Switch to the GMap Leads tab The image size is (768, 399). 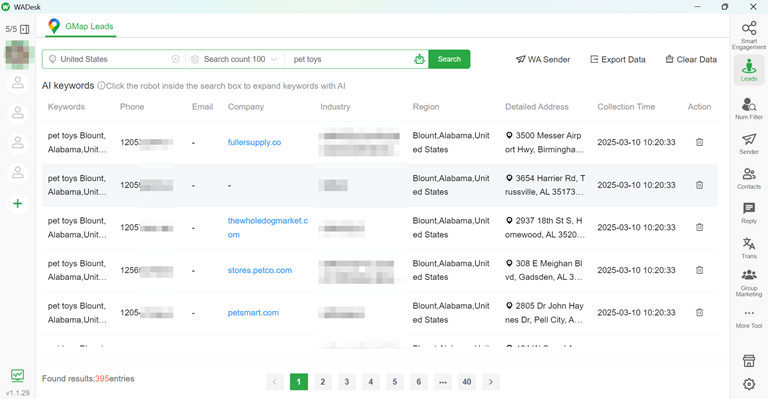pyautogui.click(x=81, y=26)
